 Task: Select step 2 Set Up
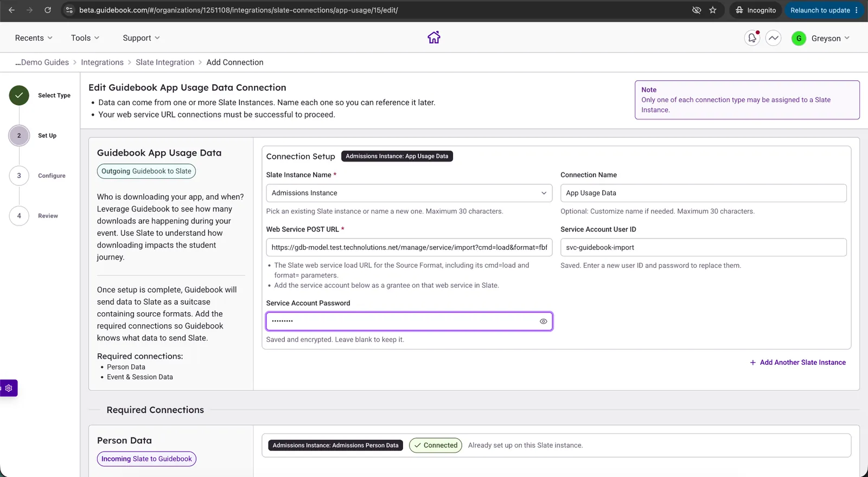[x=19, y=136]
